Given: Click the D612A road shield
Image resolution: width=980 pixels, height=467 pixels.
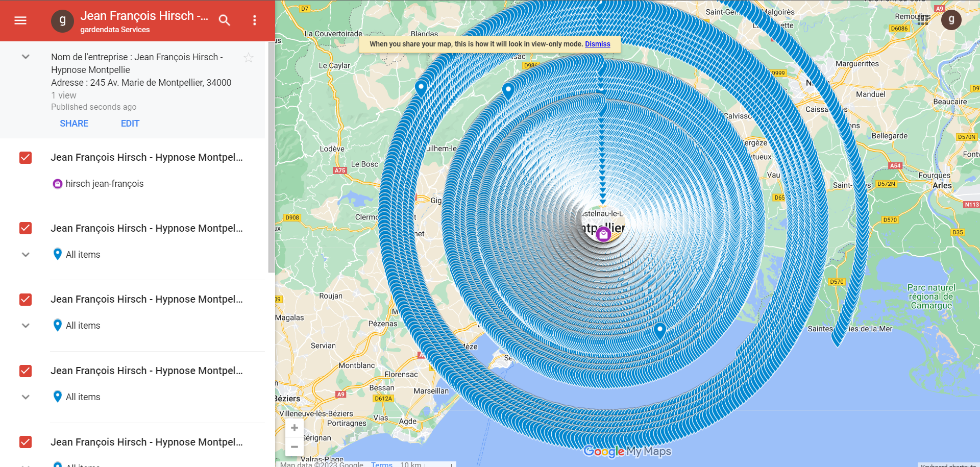Looking at the screenshot, I should pos(383,399).
